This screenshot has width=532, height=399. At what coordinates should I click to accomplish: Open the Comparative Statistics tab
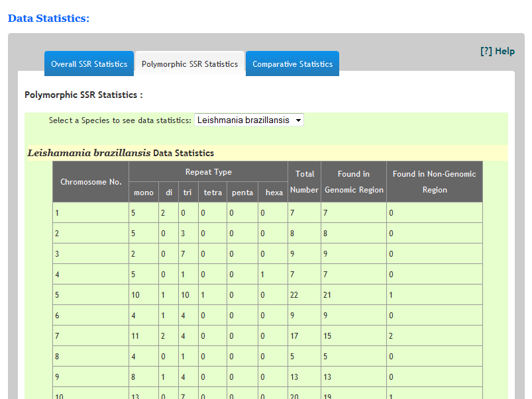(292, 64)
